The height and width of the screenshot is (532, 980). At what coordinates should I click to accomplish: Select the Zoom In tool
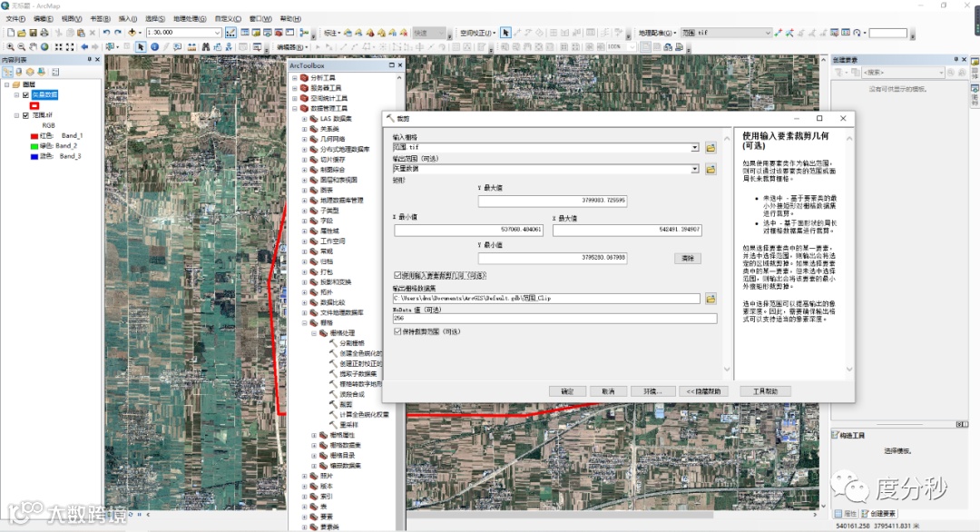pyautogui.click(x=10, y=47)
